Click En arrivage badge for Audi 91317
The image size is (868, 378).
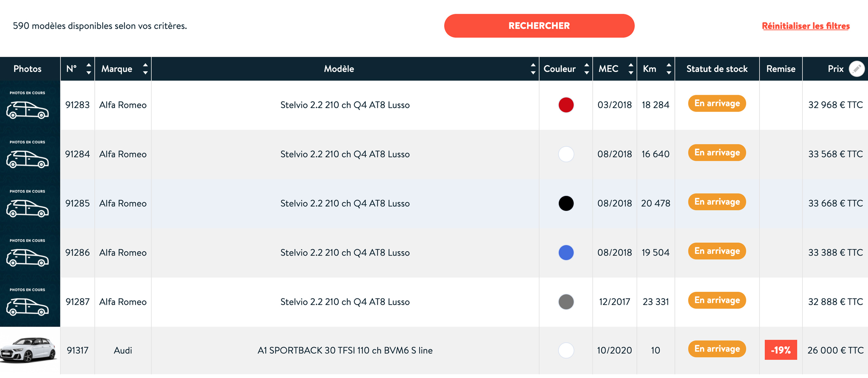[x=717, y=349]
